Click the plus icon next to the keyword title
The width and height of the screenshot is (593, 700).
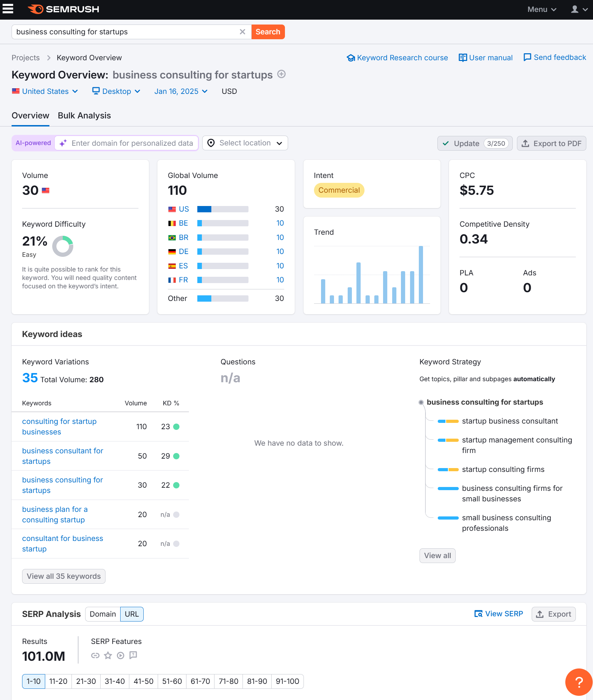[x=281, y=74]
